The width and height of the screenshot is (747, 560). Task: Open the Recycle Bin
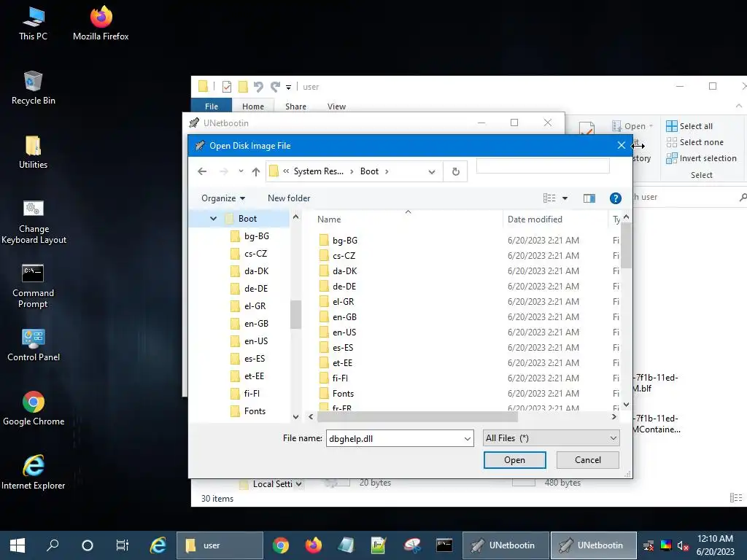pyautogui.click(x=33, y=87)
